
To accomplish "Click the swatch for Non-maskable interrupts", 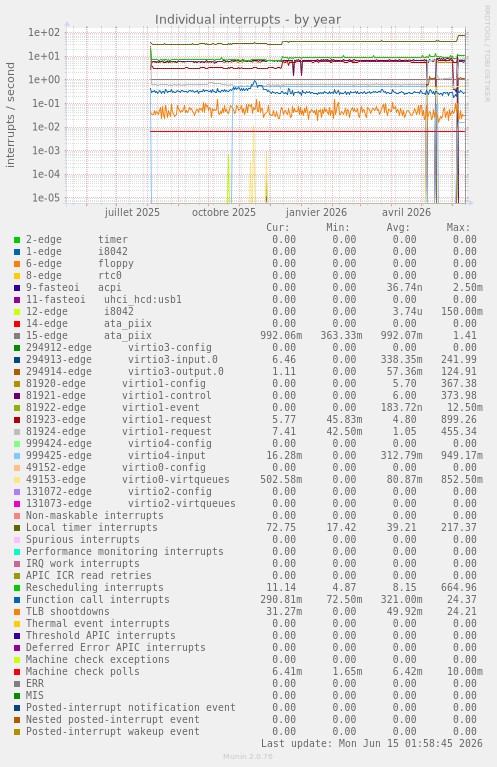I will pyautogui.click(x=17, y=516).
